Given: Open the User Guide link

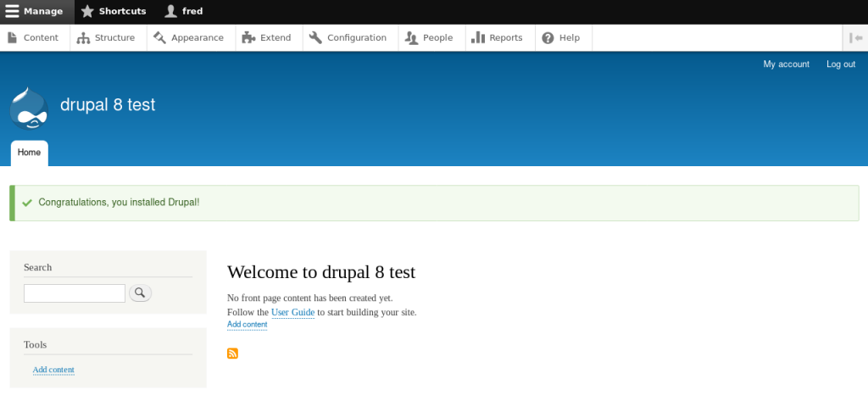Looking at the screenshot, I should 292,312.
